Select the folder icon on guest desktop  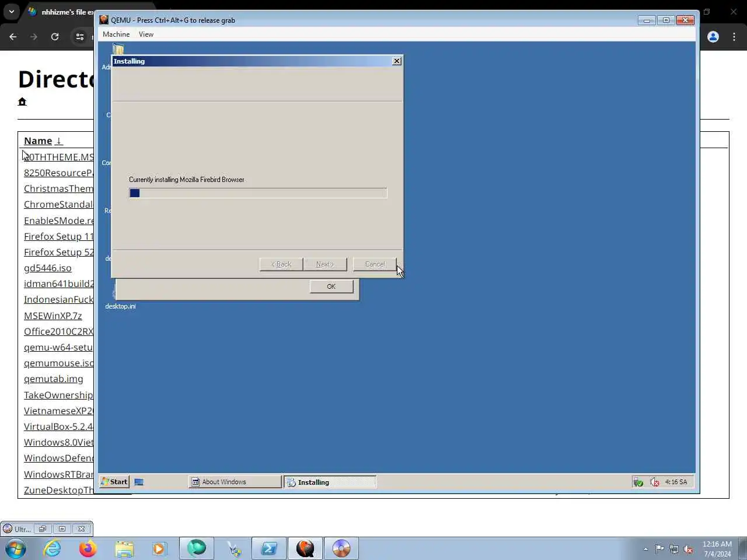[118, 49]
